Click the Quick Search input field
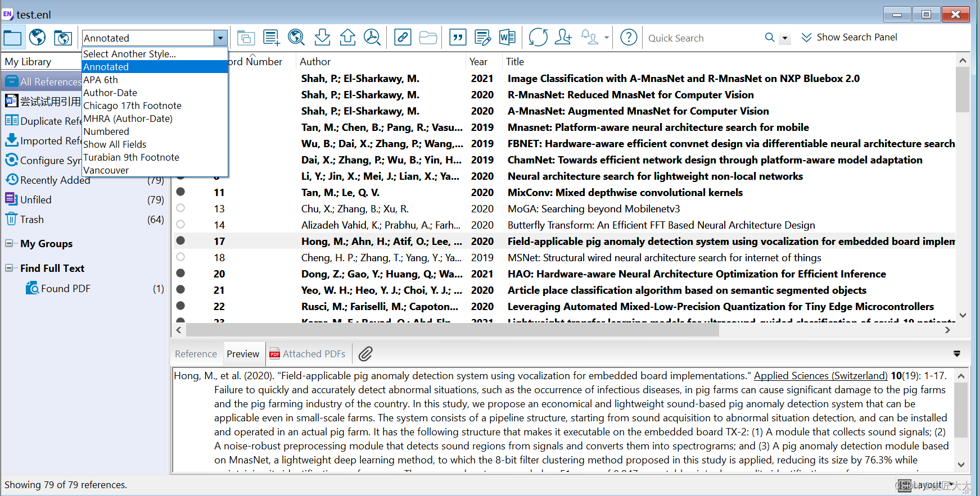The image size is (980, 496). [x=702, y=38]
